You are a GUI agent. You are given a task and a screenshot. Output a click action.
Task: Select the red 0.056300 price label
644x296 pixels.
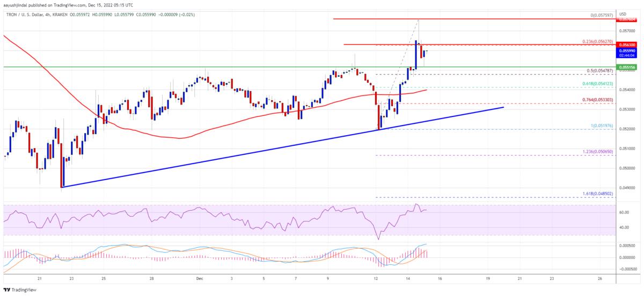(627, 45)
